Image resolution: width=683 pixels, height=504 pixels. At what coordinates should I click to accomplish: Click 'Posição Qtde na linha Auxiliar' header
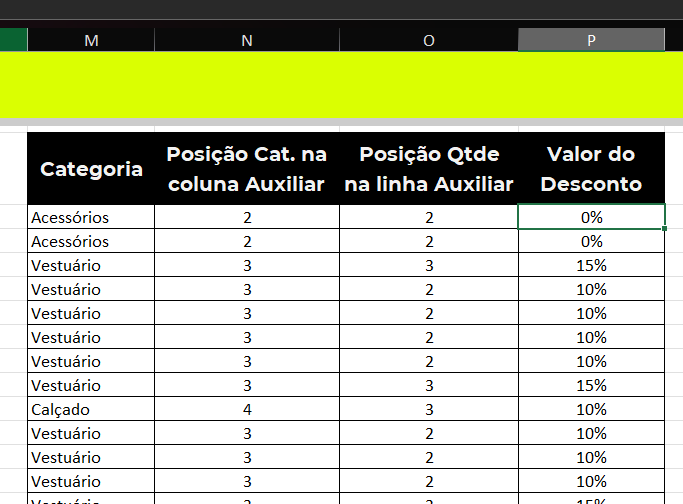pyautogui.click(x=429, y=169)
